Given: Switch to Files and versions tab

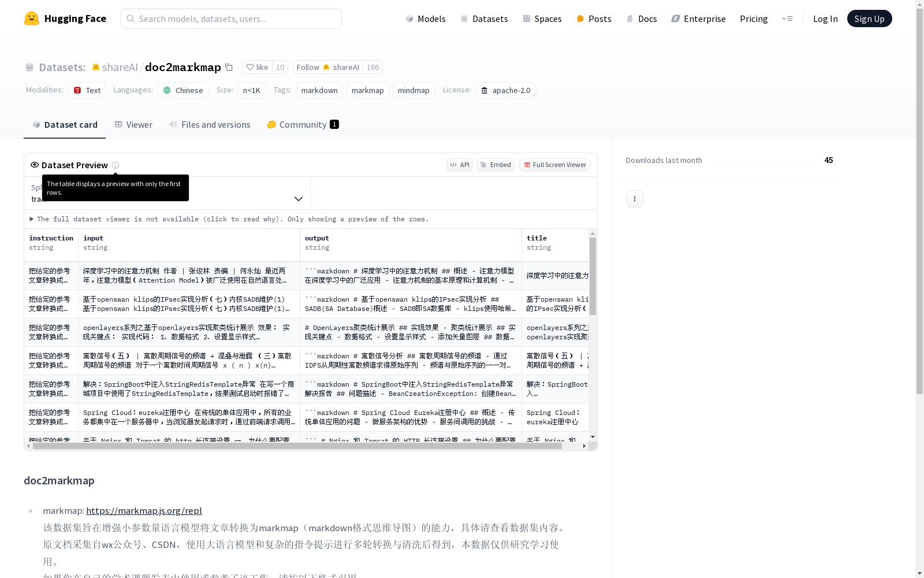Looking at the screenshot, I should pyautogui.click(x=210, y=124).
